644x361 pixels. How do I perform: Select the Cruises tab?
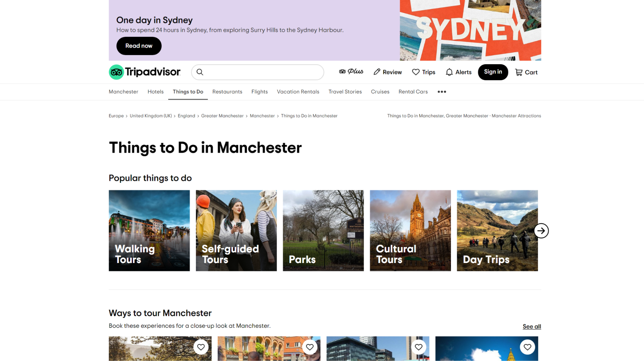pos(380,92)
